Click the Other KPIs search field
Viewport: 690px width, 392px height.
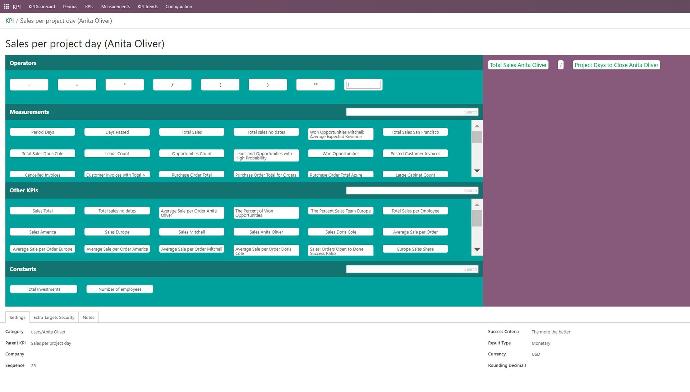pos(412,191)
